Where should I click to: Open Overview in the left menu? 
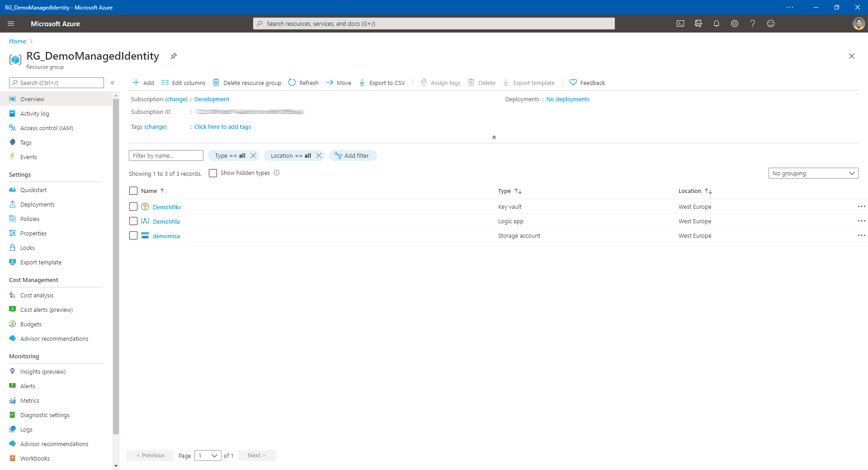click(56, 99)
